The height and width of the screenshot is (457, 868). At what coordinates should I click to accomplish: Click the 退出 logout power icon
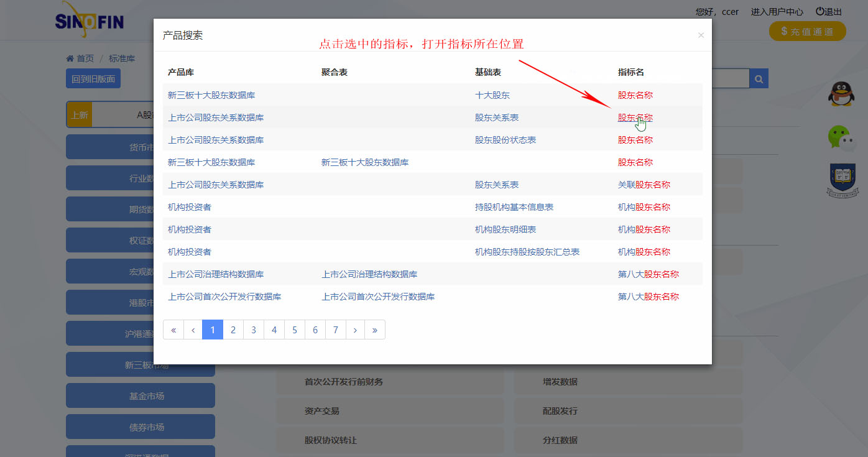(x=820, y=11)
